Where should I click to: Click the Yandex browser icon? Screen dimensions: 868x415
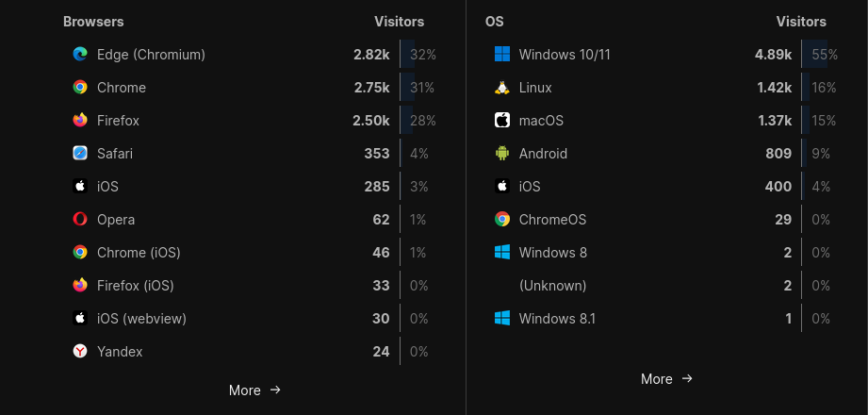tap(80, 351)
